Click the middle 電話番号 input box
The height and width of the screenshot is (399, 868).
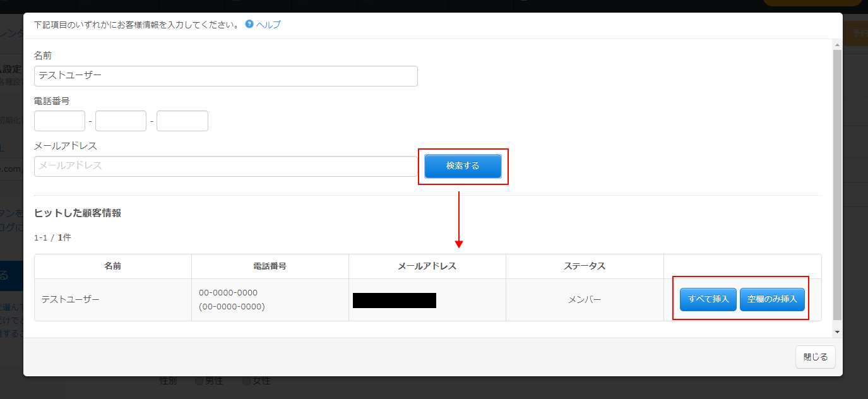coord(121,121)
